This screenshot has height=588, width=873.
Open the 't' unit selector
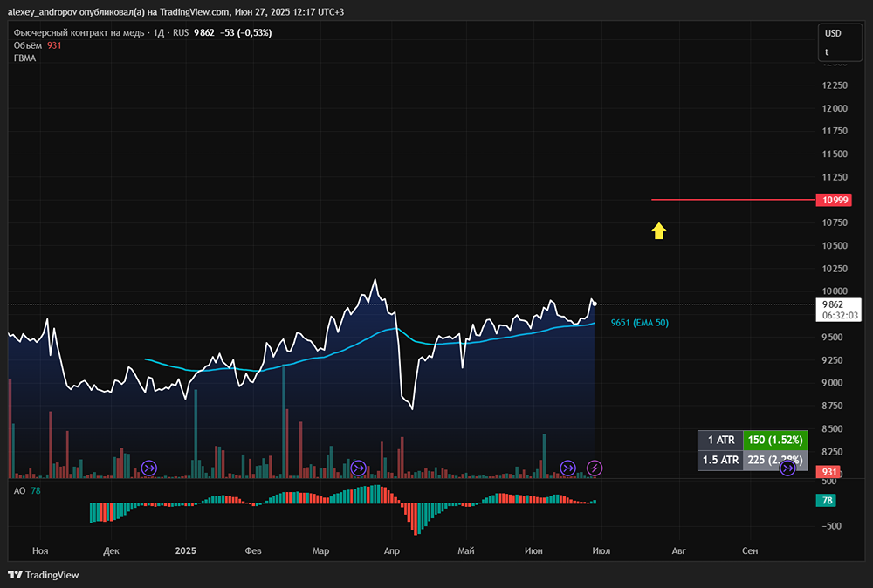pyautogui.click(x=828, y=52)
